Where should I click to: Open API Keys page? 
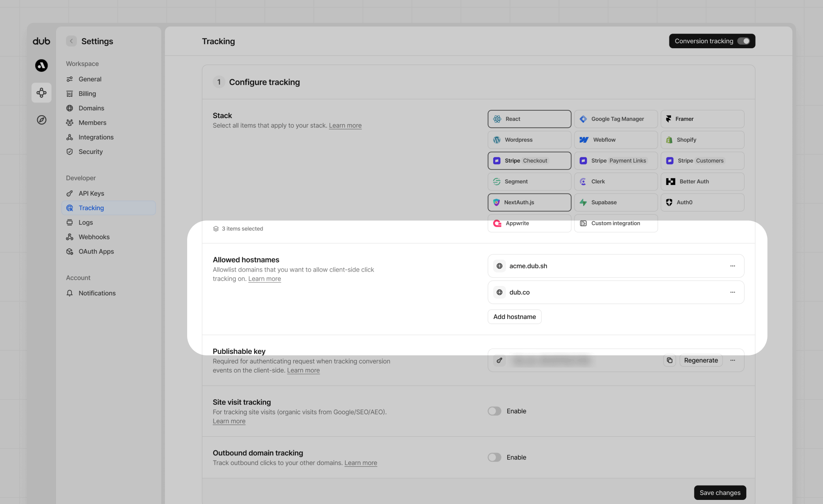click(108, 194)
